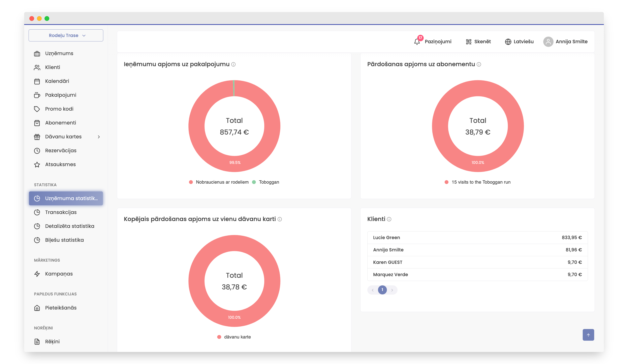Click the scroll-to-top arrow button
This screenshot has height=364, width=628.
click(588, 335)
